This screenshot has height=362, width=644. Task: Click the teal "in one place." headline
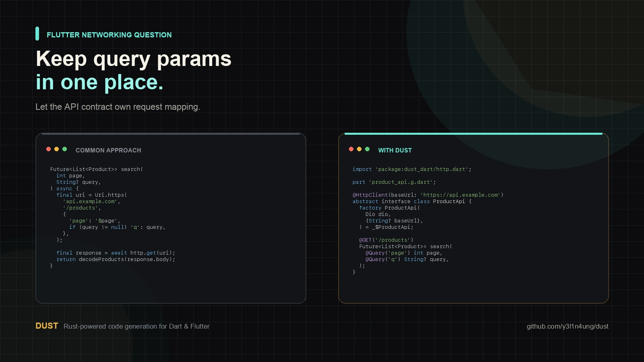click(x=99, y=82)
